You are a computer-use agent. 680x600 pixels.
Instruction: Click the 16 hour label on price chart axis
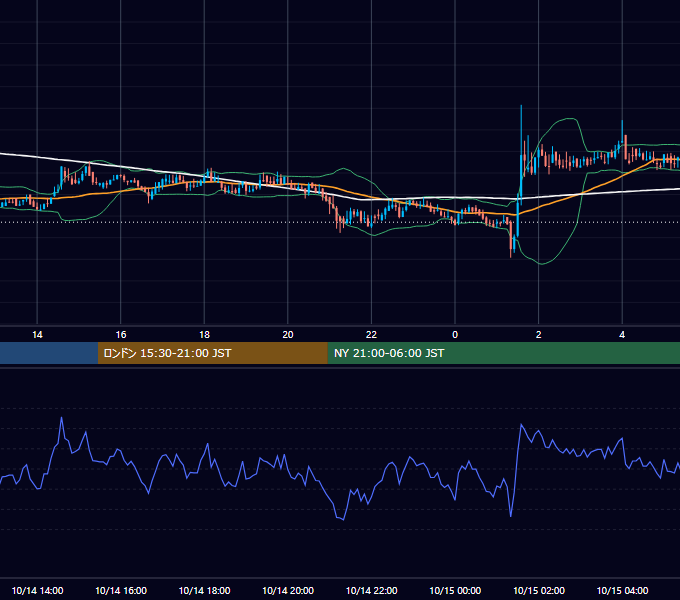(121, 335)
